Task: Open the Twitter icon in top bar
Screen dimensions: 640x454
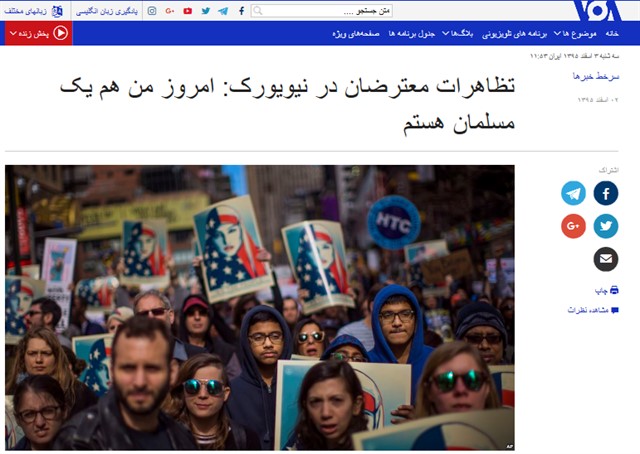Action: pos(206,11)
